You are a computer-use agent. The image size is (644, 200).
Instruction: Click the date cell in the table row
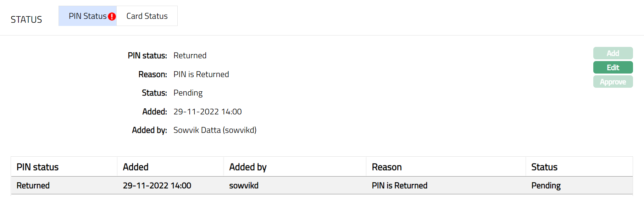point(157,185)
